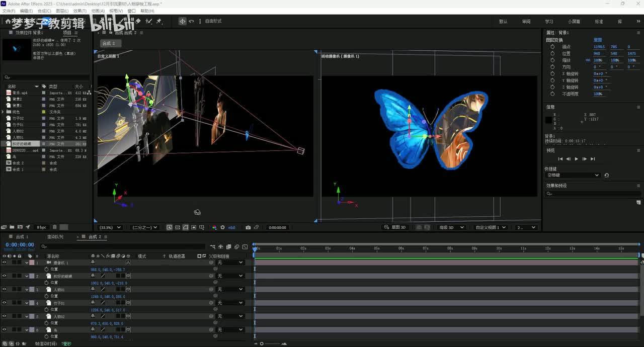Toggle the transparency grid button in viewer
Image resolution: width=644 pixels, height=347 pixels.
(x=178, y=227)
